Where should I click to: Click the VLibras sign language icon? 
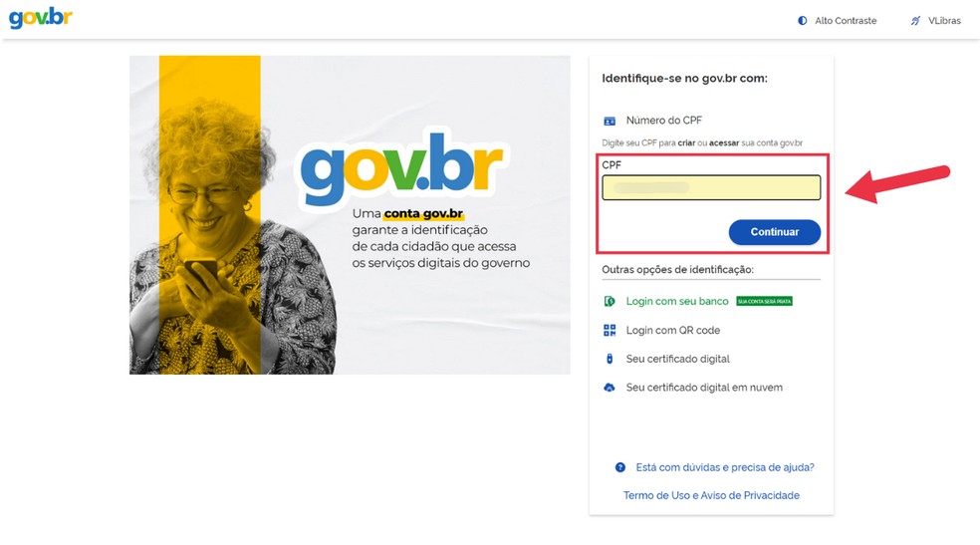(915, 21)
